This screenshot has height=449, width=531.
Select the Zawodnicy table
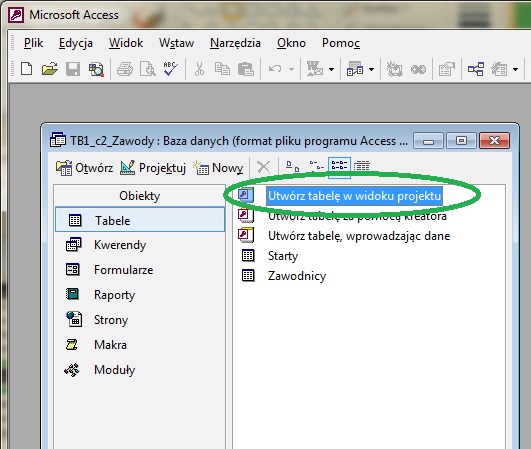[x=297, y=276]
